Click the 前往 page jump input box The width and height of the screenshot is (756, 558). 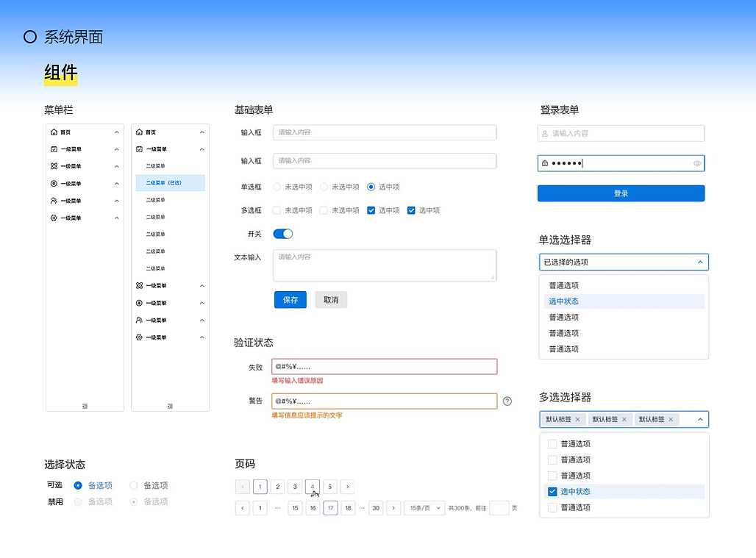point(499,508)
